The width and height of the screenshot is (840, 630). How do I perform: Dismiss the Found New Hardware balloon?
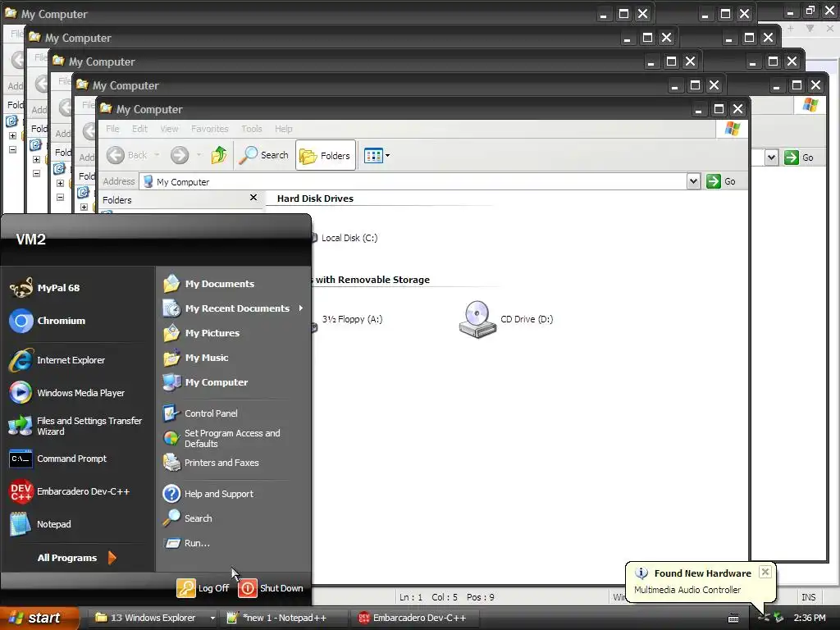click(x=765, y=572)
